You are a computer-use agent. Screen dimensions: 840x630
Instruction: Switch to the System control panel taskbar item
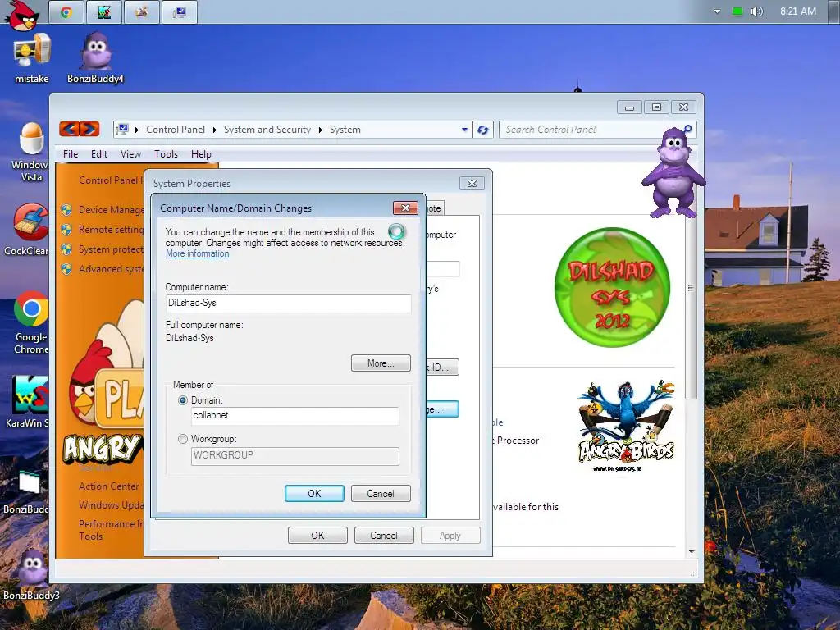tap(180, 11)
